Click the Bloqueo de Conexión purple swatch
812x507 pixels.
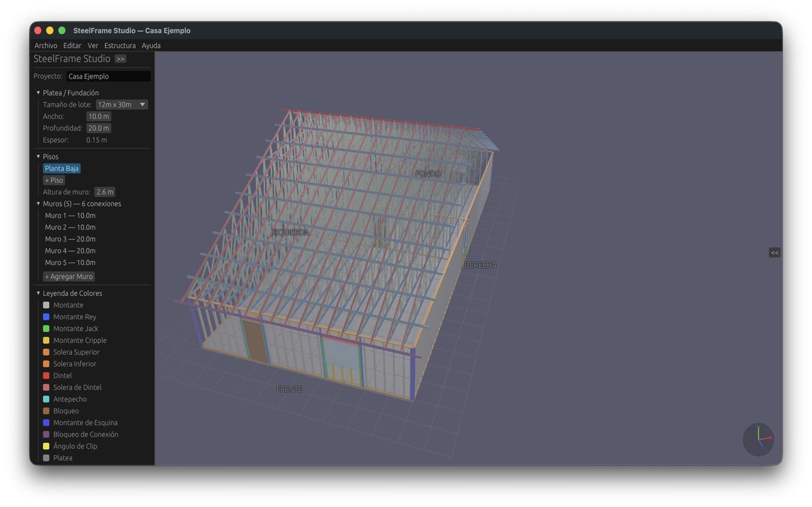click(46, 434)
